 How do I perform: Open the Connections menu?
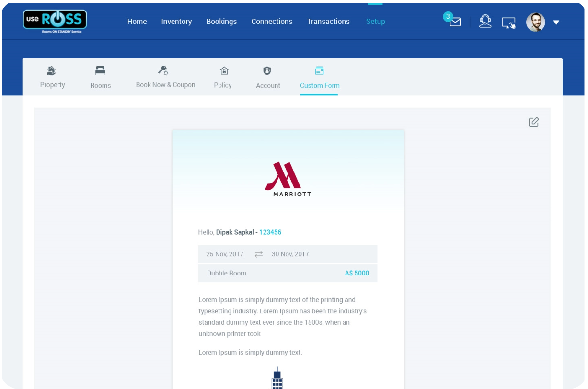pyautogui.click(x=272, y=22)
